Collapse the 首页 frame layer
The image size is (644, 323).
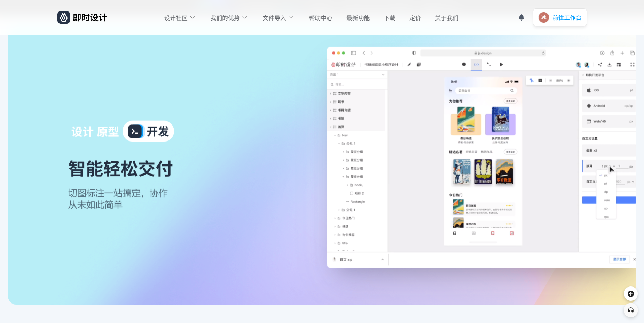(331, 127)
